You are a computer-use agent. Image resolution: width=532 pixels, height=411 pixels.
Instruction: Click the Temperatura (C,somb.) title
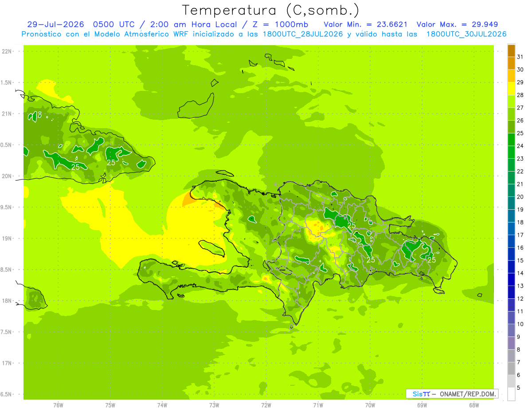pyautogui.click(x=271, y=10)
